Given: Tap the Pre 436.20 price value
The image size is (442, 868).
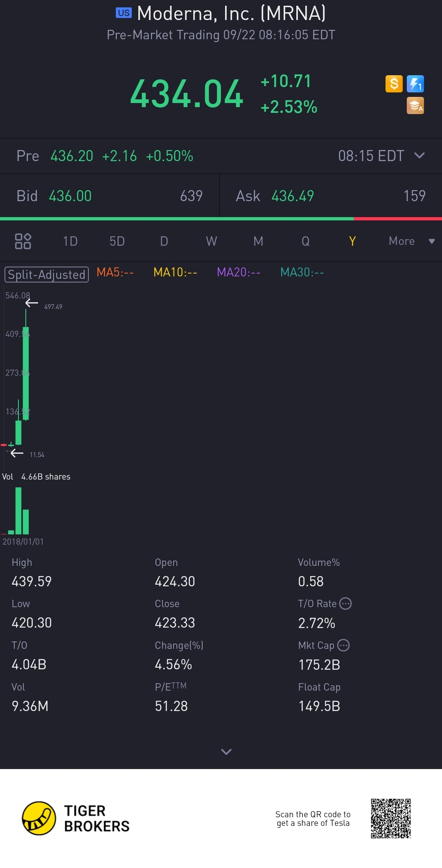Looking at the screenshot, I should click(72, 156).
